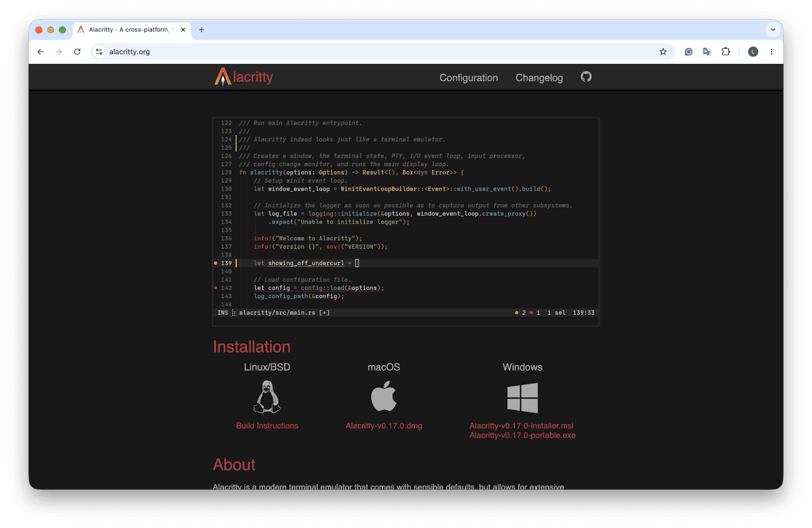Expand the tab search dropdown arrow
Viewport: 812px width, 528px height.
coord(773,30)
